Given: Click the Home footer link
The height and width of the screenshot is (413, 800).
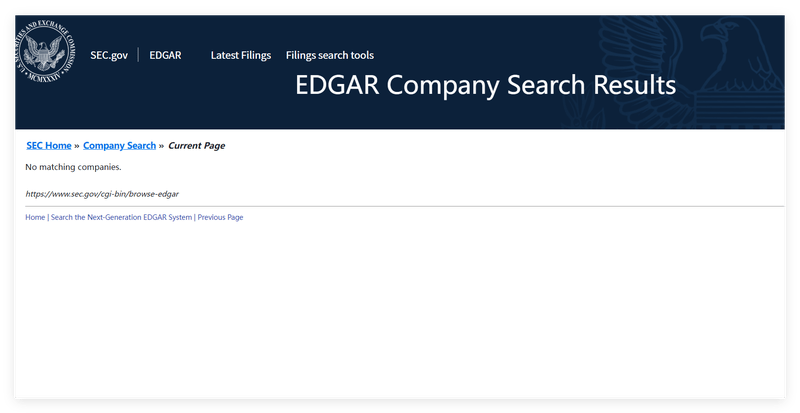Looking at the screenshot, I should [x=35, y=217].
